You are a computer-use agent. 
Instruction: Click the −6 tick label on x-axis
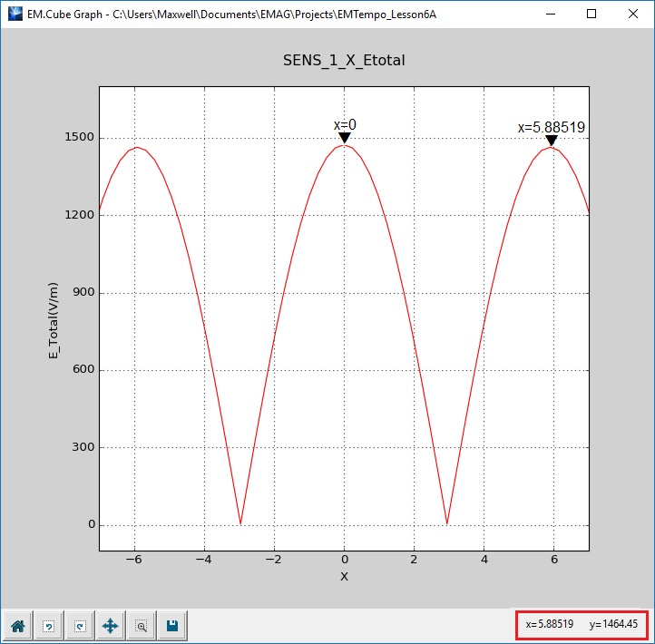[x=134, y=560]
